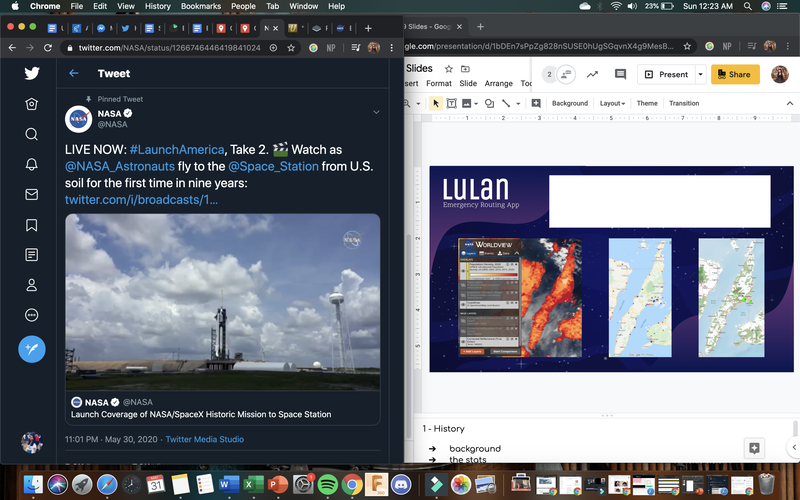The image size is (800, 500).
Task: Select the Worldview image on the slide
Action: click(520, 297)
